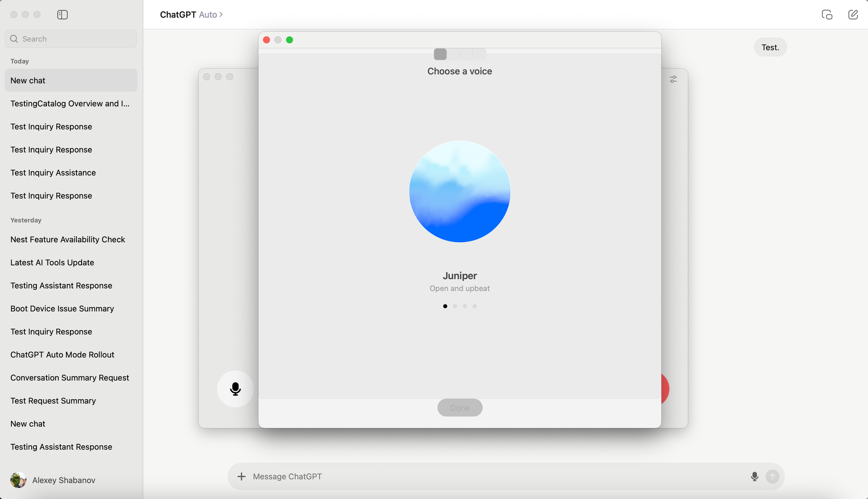Open ChatGPT Auto Mode Rollout conversation
868x499 pixels.
[62, 354]
